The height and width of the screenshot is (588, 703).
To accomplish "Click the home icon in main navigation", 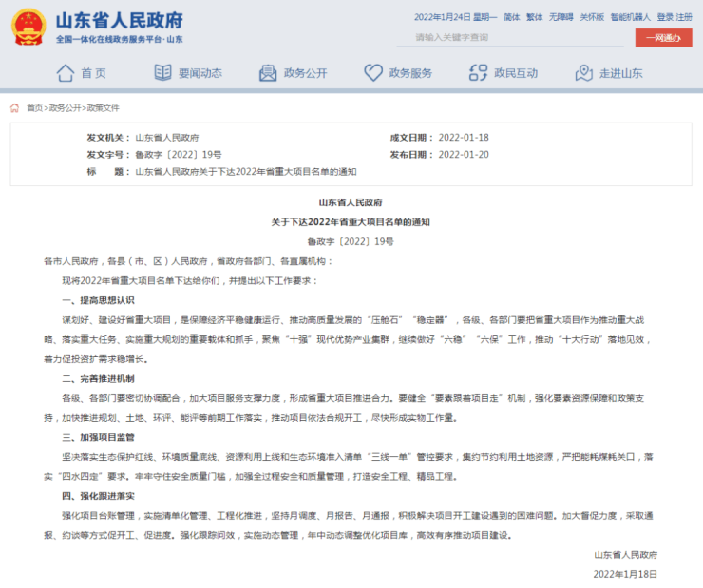I will pyautogui.click(x=65, y=73).
